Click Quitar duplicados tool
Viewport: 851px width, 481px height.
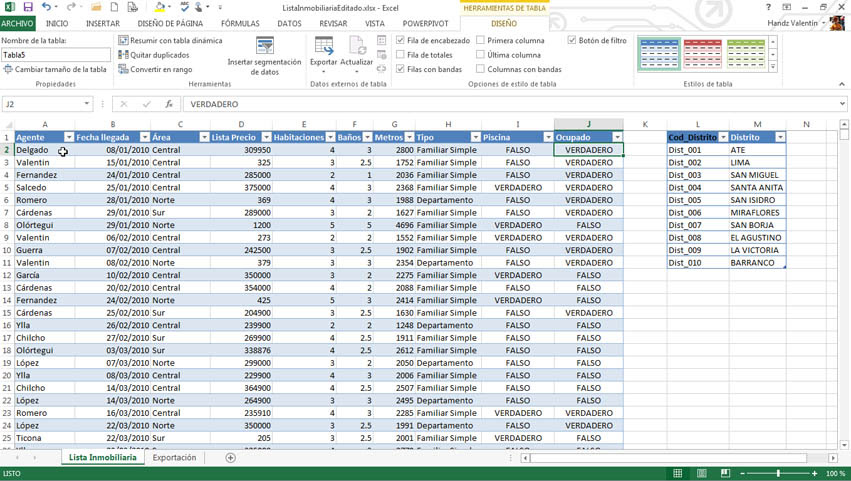click(154, 55)
